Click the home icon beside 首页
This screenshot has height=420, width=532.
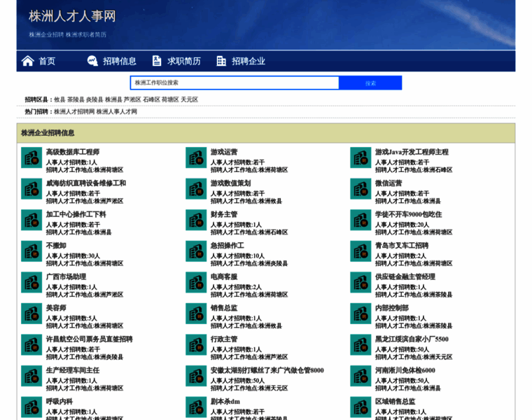point(28,61)
